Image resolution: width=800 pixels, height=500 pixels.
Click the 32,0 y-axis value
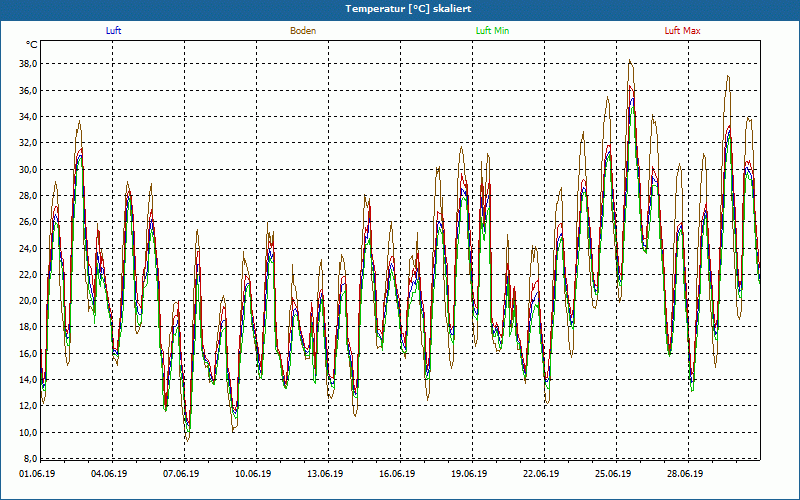point(28,143)
